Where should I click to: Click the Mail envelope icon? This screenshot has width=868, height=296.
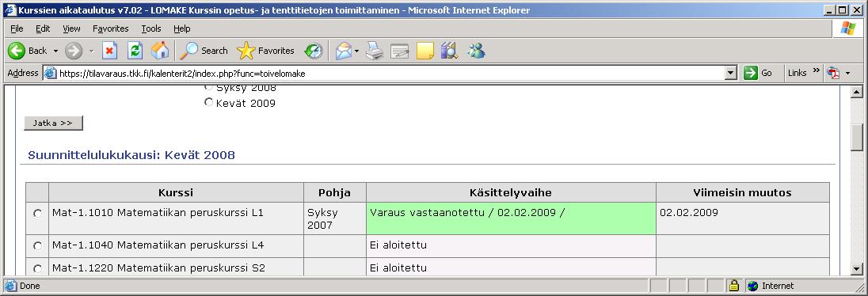[343, 51]
